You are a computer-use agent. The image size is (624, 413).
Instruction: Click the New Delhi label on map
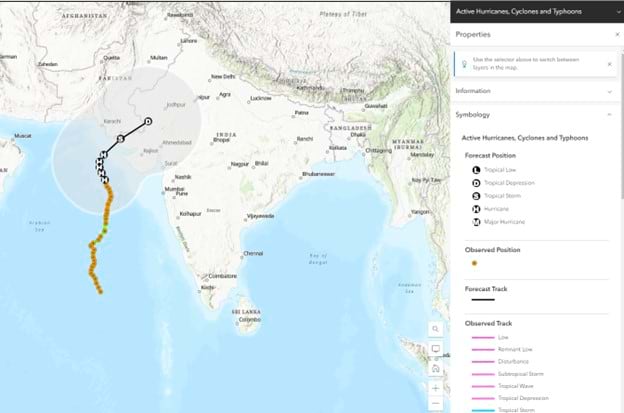(223, 76)
